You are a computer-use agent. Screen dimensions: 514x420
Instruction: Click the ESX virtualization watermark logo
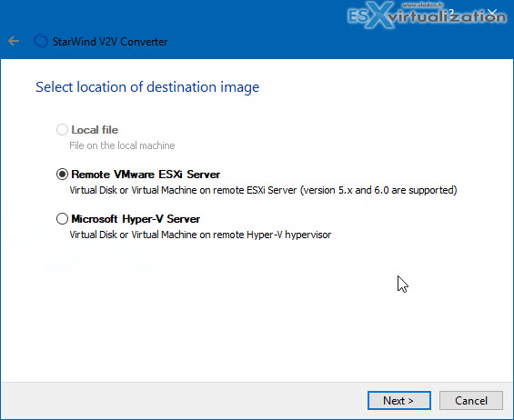427,15
